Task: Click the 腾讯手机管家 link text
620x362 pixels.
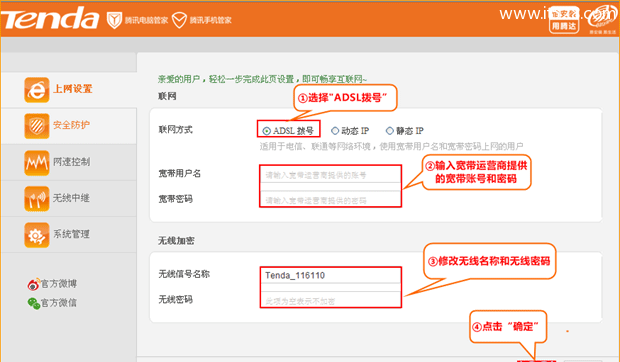Action: point(210,20)
